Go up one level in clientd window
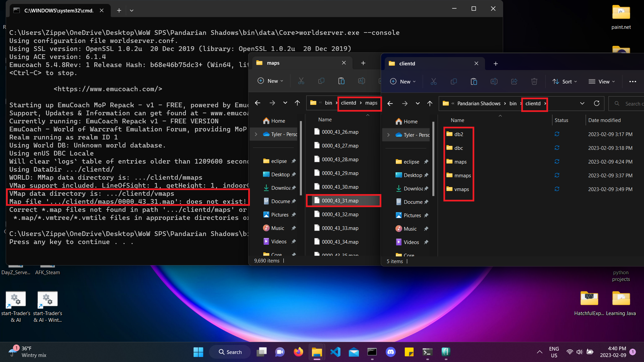The width and height of the screenshot is (644, 362). 430,104
